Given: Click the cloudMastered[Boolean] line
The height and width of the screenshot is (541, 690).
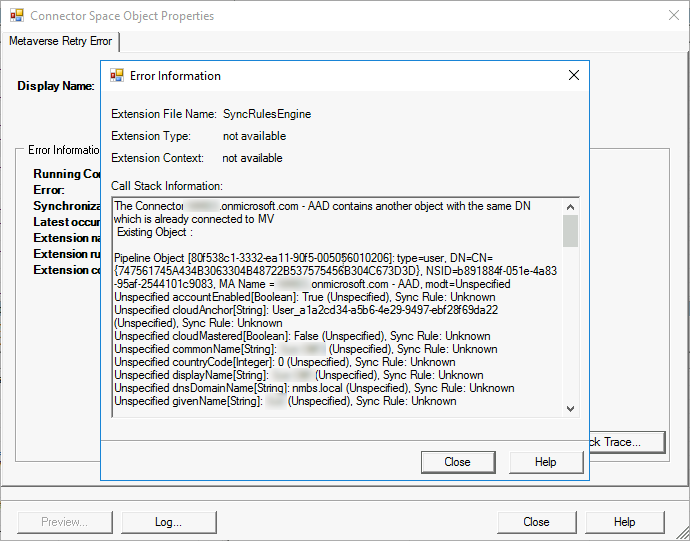Looking at the screenshot, I should (302, 336).
